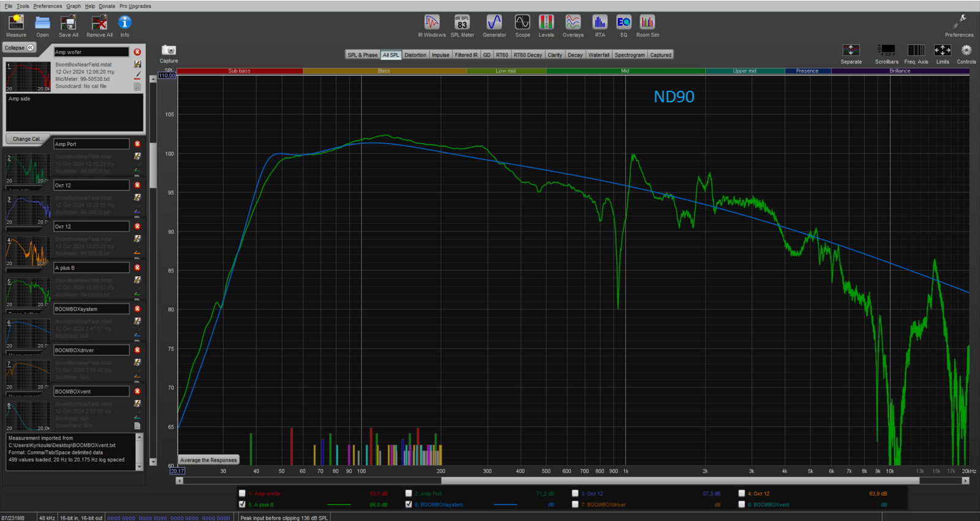Viewport: 980px width, 521px height.
Task: Open the File menu
Action: pos(9,6)
